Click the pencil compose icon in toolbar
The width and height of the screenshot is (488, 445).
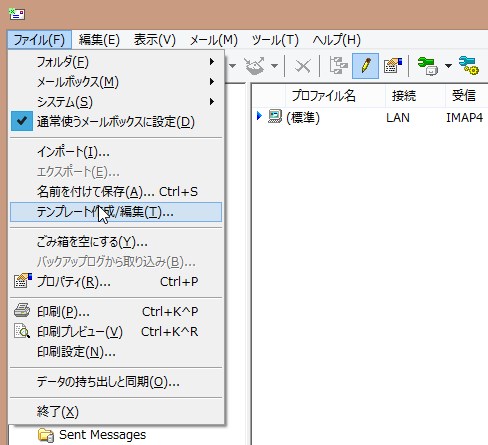pyautogui.click(x=365, y=66)
